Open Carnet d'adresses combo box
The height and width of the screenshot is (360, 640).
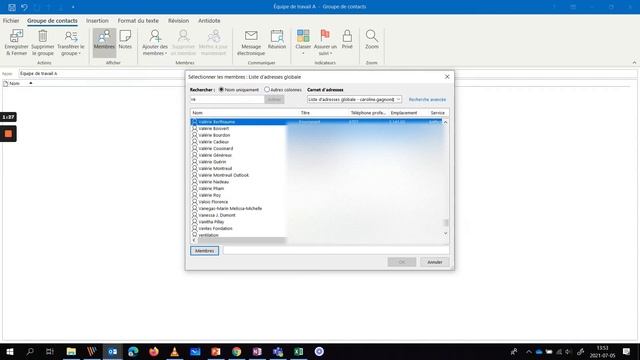pyautogui.click(x=354, y=100)
